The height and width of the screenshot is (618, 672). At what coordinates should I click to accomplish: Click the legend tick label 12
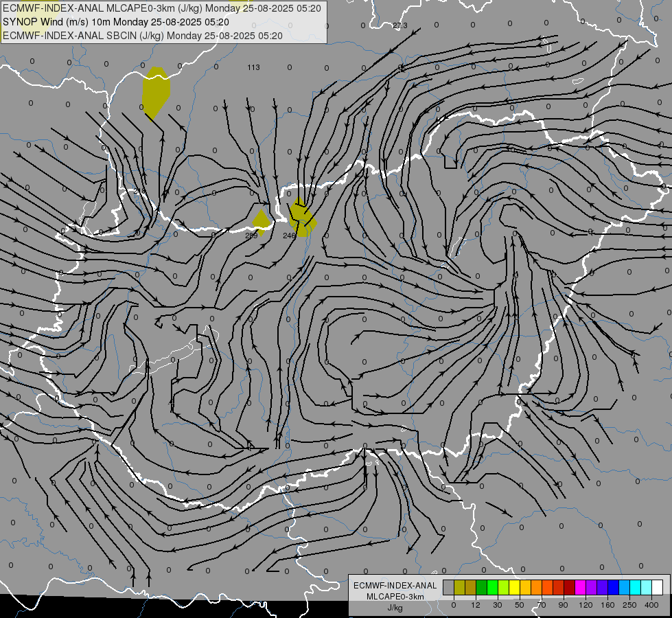pos(476,605)
